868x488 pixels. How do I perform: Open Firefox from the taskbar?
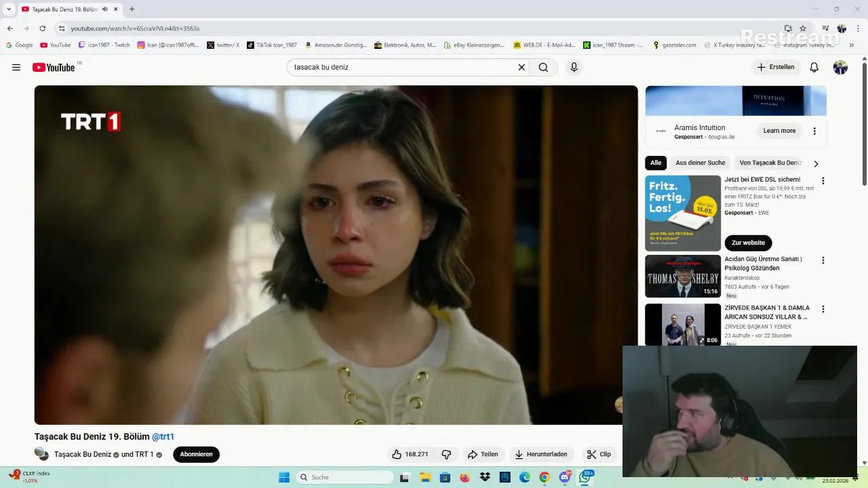[465, 477]
